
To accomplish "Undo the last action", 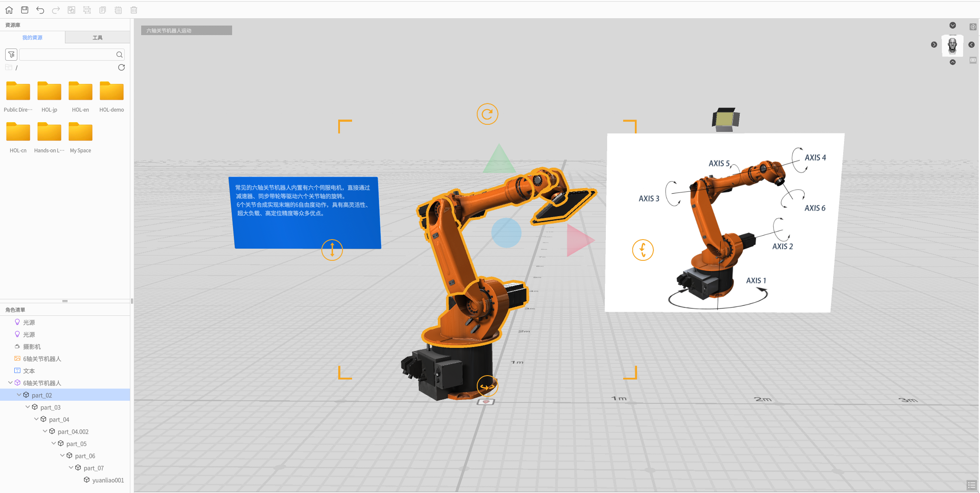I will [40, 10].
